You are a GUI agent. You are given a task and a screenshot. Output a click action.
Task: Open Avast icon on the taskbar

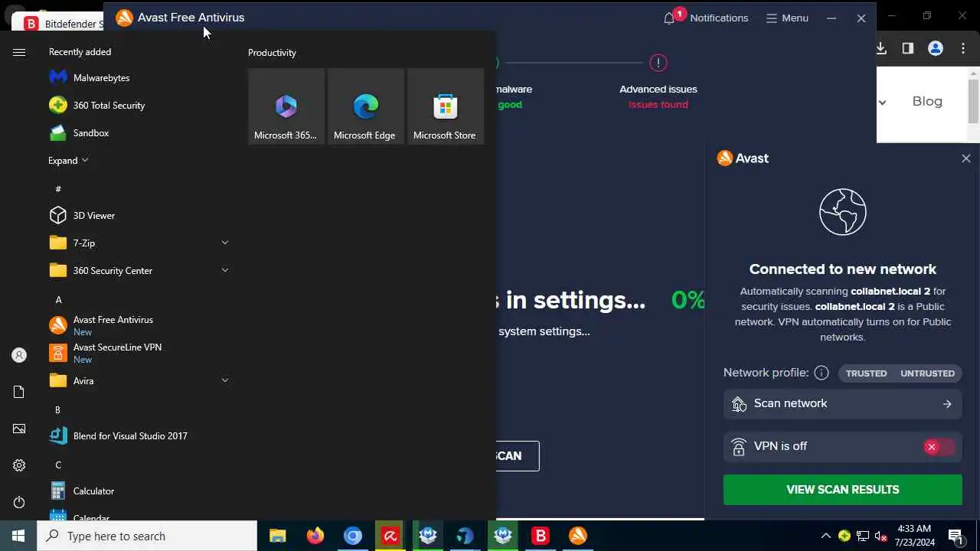point(578,536)
